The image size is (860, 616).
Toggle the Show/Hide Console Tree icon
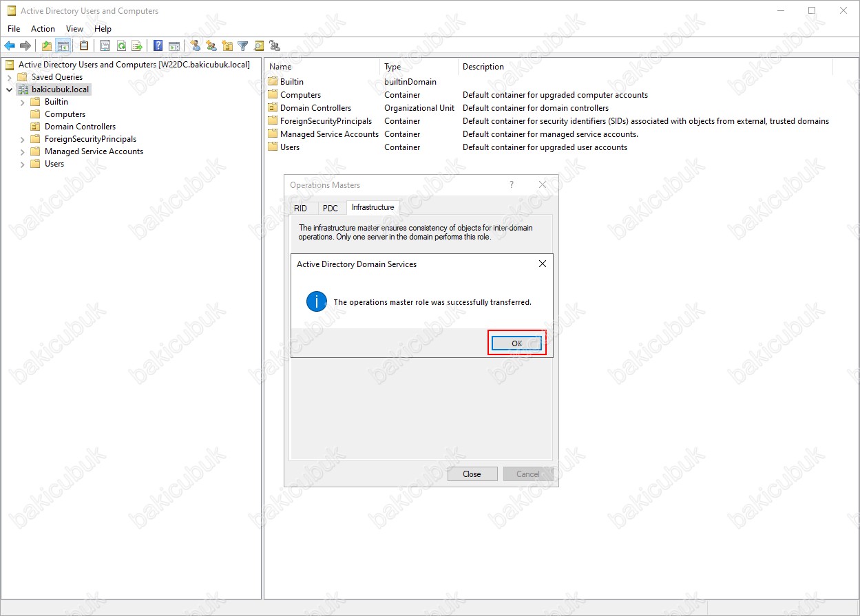(x=63, y=46)
